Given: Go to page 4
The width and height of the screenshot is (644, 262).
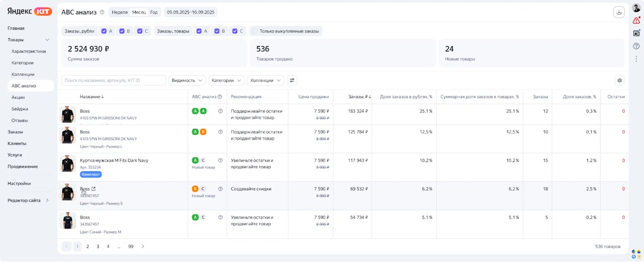Looking at the screenshot, I should pyautogui.click(x=108, y=246).
